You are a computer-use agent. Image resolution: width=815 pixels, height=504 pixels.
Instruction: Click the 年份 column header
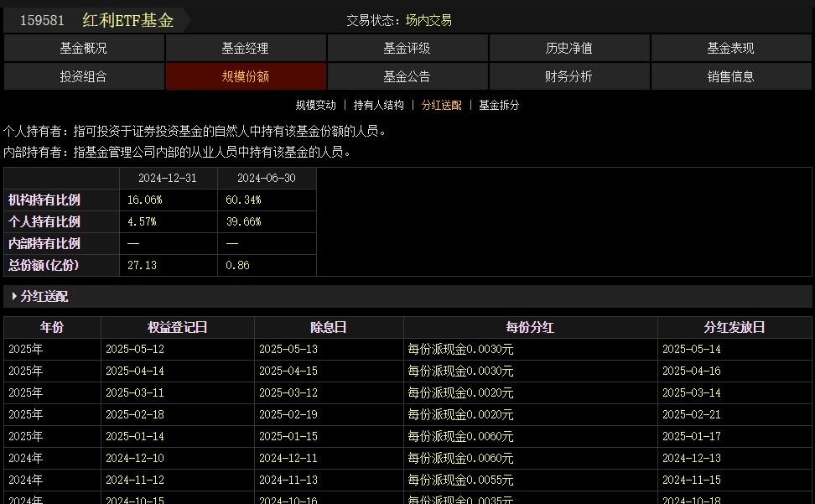pos(52,327)
